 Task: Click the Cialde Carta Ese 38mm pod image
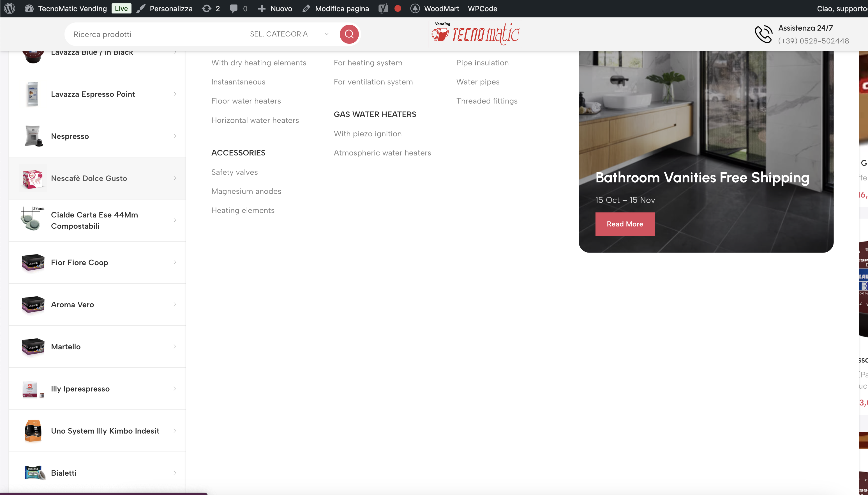32,219
